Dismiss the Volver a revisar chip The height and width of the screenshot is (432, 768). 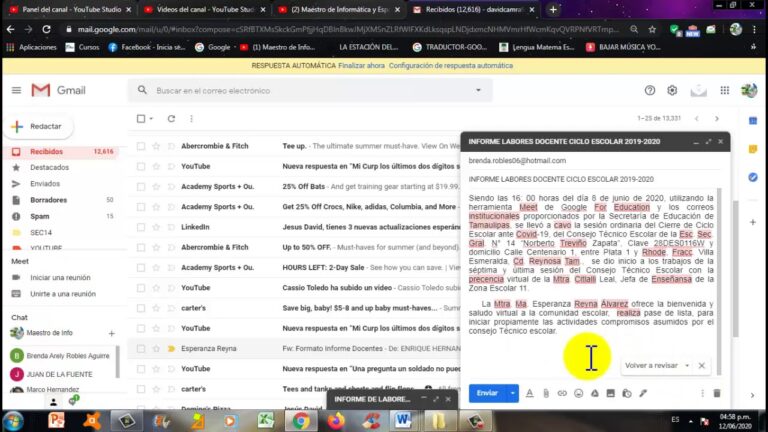702,366
